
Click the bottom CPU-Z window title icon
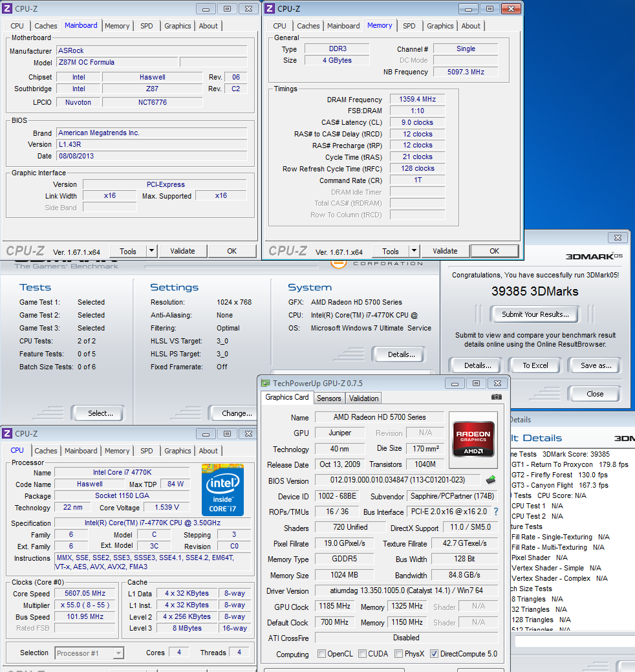point(7,434)
